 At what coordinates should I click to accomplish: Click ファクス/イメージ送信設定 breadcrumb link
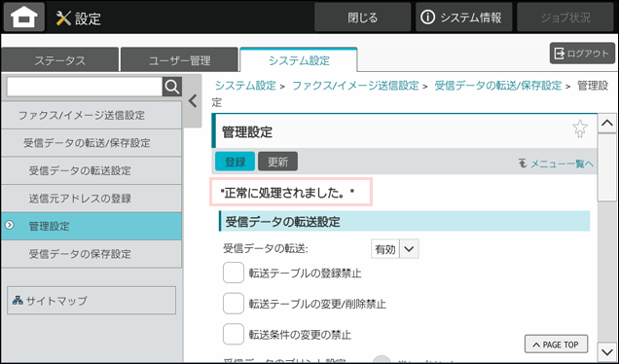click(355, 86)
